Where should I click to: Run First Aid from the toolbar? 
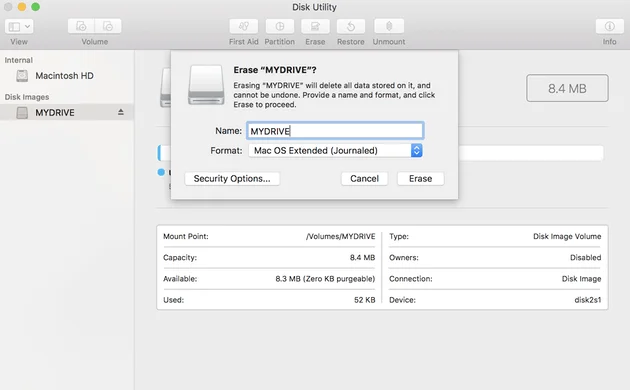(243, 27)
